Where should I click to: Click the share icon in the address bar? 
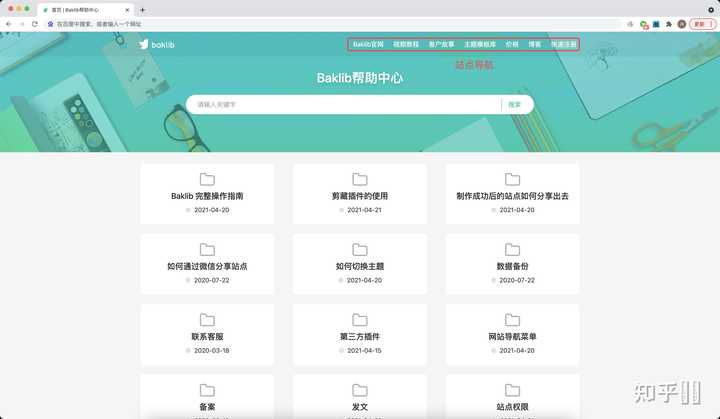pyautogui.click(x=630, y=24)
